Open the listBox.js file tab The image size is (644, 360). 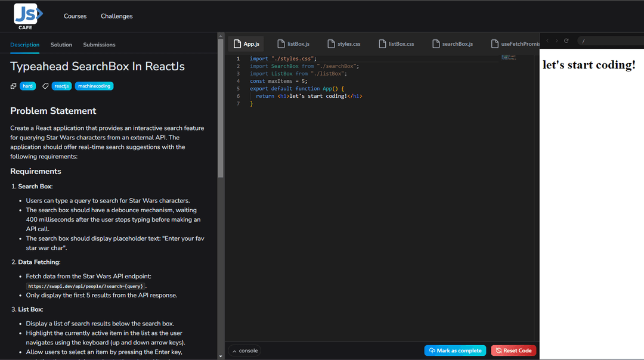(x=293, y=44)
